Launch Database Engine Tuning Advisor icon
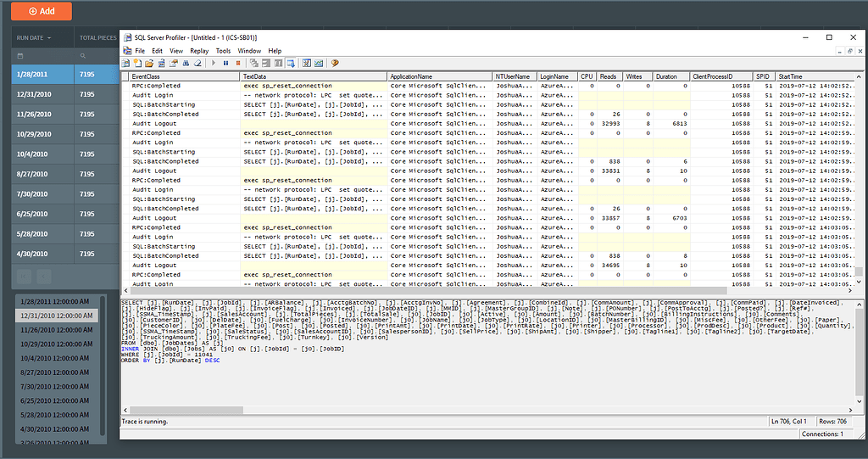This screenshot has width=868, height=459. (307, 63)
